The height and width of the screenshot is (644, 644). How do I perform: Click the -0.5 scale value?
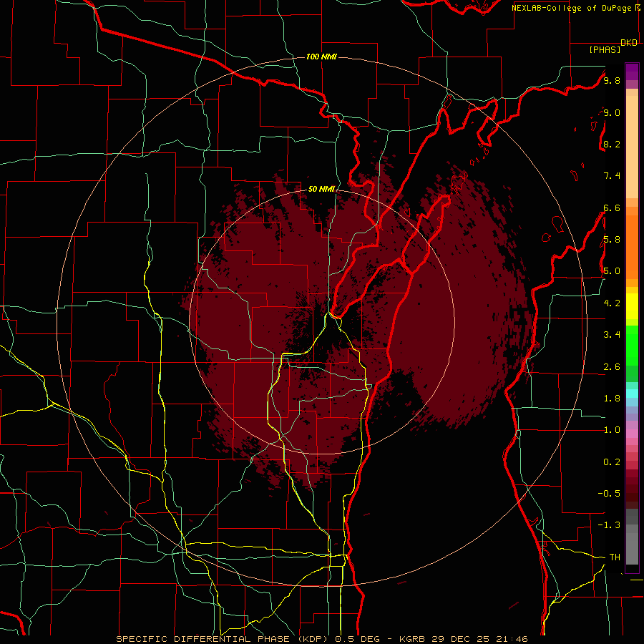click(609, 494)
